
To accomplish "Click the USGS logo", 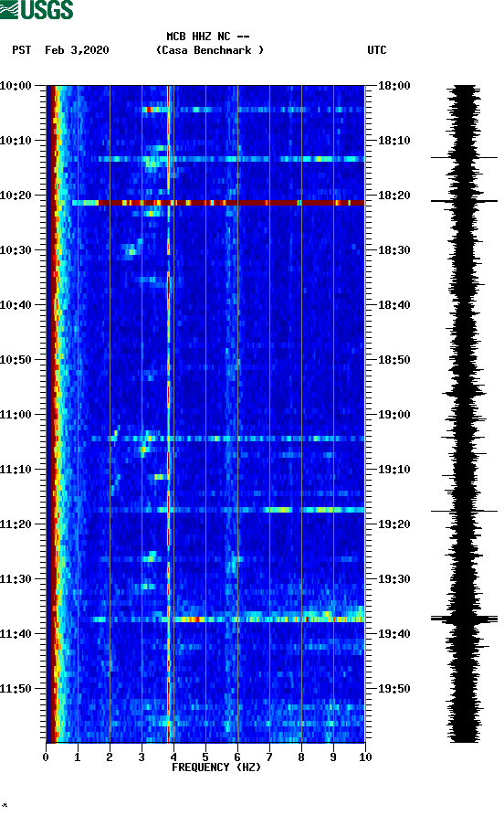I will (37, 10).
